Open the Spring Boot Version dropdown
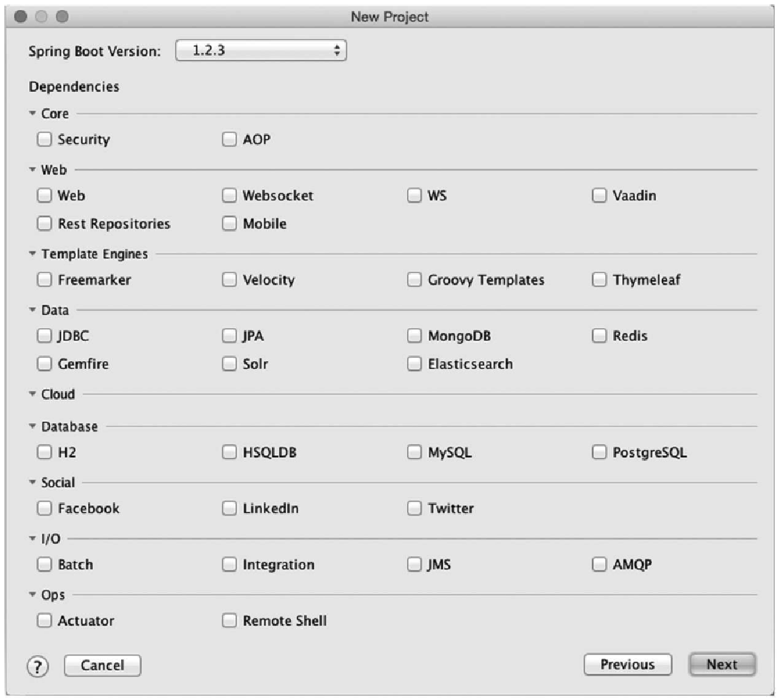779x700 pixels. (261, 50)
